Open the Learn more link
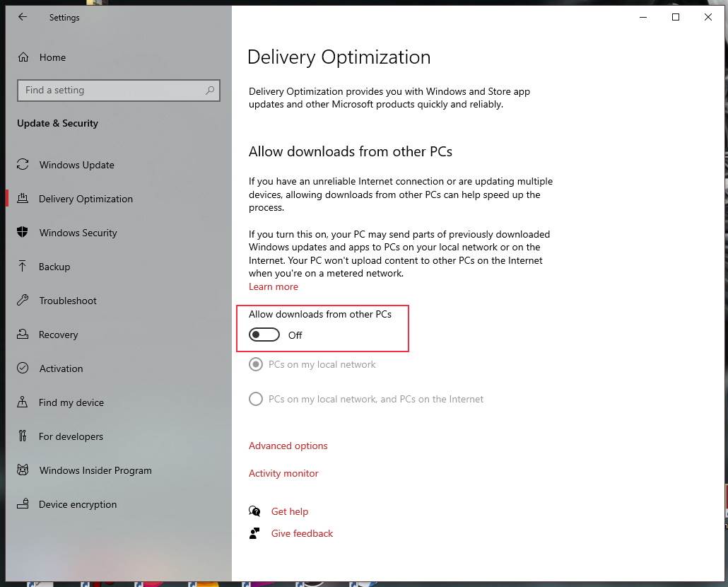This screenshot has width=728, height=587. click(274, 286)
